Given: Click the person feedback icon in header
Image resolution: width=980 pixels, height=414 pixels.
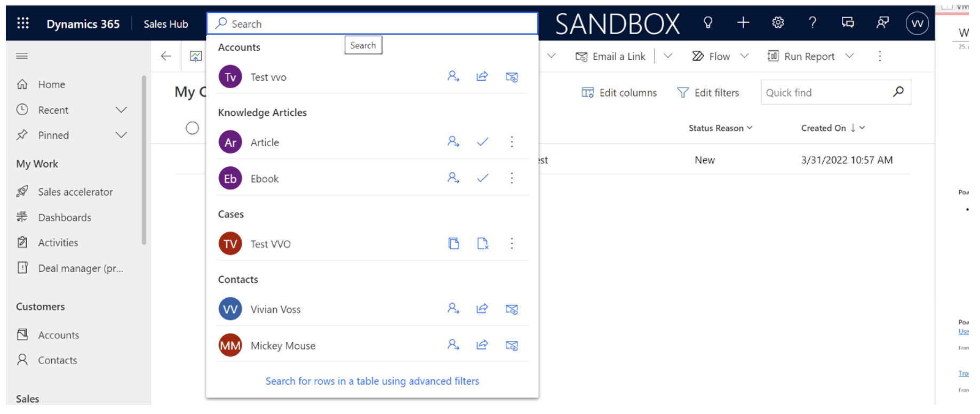Looking at the screenshot, I should (x=882, y=22).
